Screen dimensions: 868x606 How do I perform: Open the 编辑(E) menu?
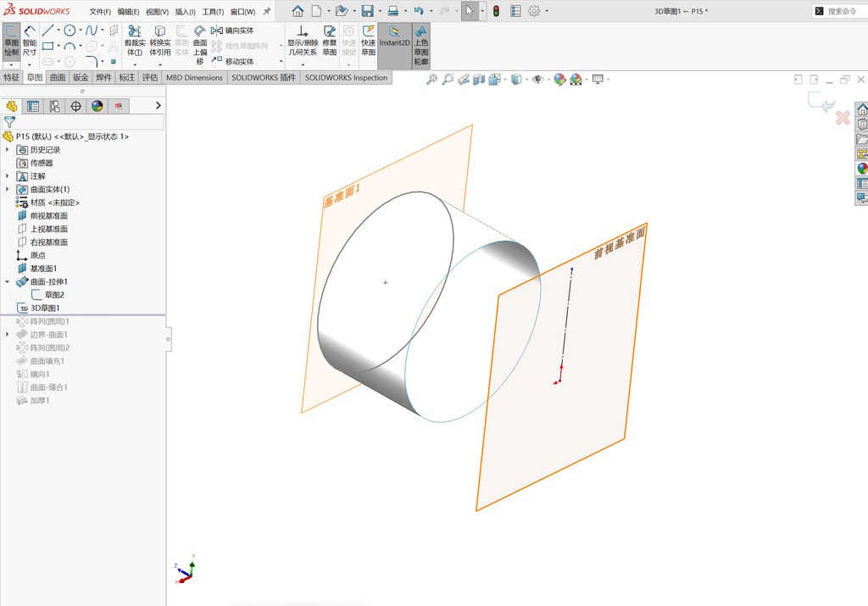tap(129, 12)
